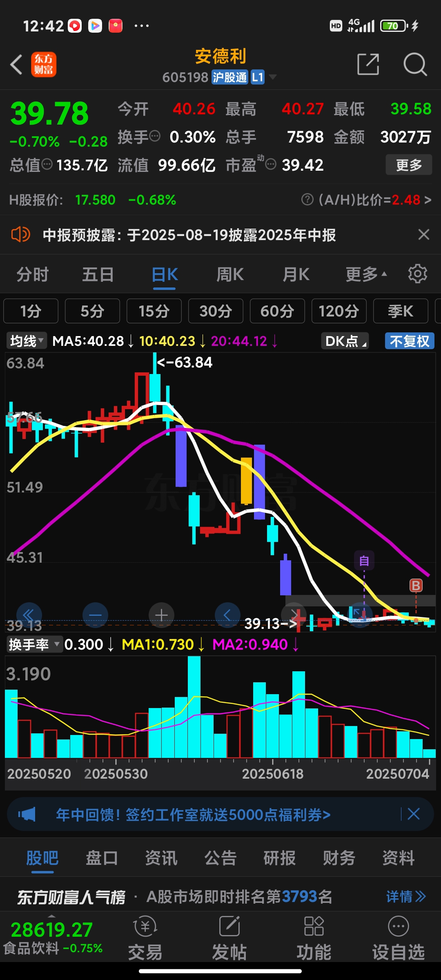Tap the collapse diagonal arrows button
The width and height of the screenshot is (441, 980).
[360, 615]
